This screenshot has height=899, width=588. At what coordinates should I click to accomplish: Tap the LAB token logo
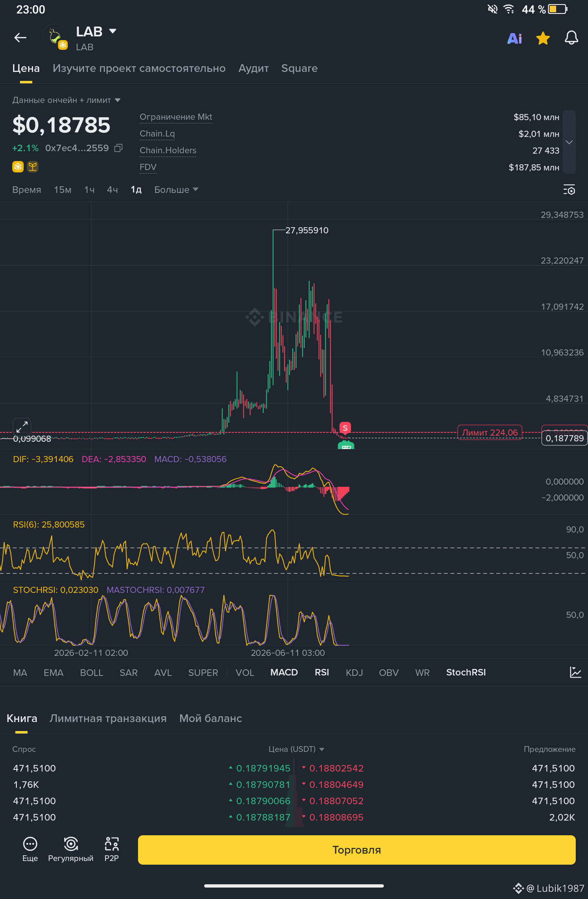tap(55, 37)
